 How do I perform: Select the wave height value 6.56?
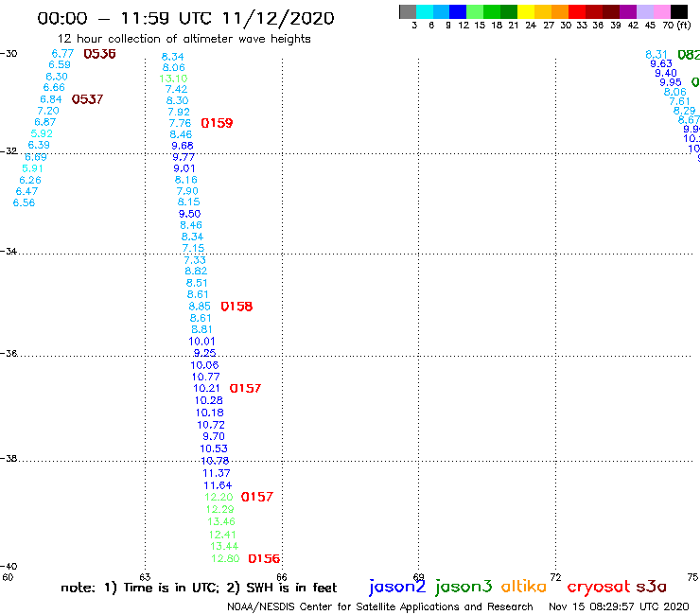[x=24, y=202]
